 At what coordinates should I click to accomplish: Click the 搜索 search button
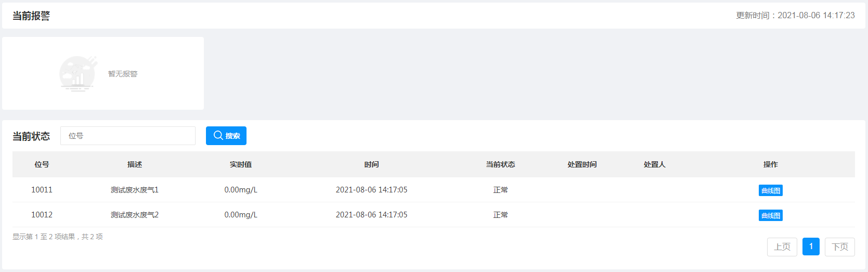click(x=226, y=136)
